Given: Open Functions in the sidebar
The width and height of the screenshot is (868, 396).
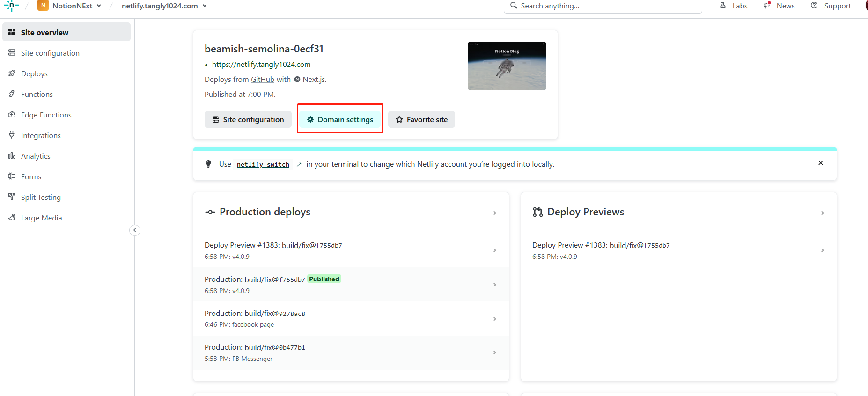Looking at the screenshot, I should point(66,94).
